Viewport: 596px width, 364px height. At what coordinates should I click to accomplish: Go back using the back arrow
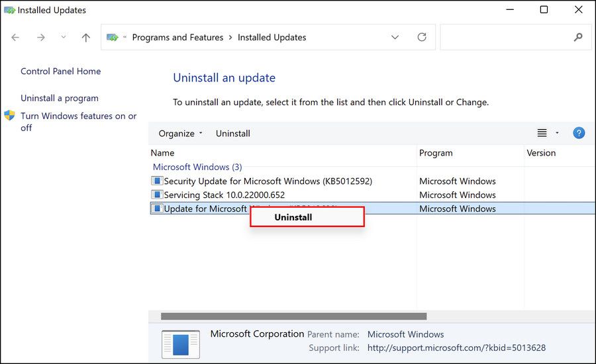pyautogui.click(x=15, y=37)
